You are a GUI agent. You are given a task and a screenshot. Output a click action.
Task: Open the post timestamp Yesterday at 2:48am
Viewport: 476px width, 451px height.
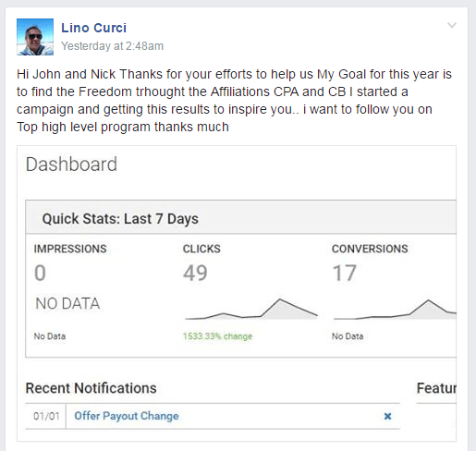tap(112, 46)
